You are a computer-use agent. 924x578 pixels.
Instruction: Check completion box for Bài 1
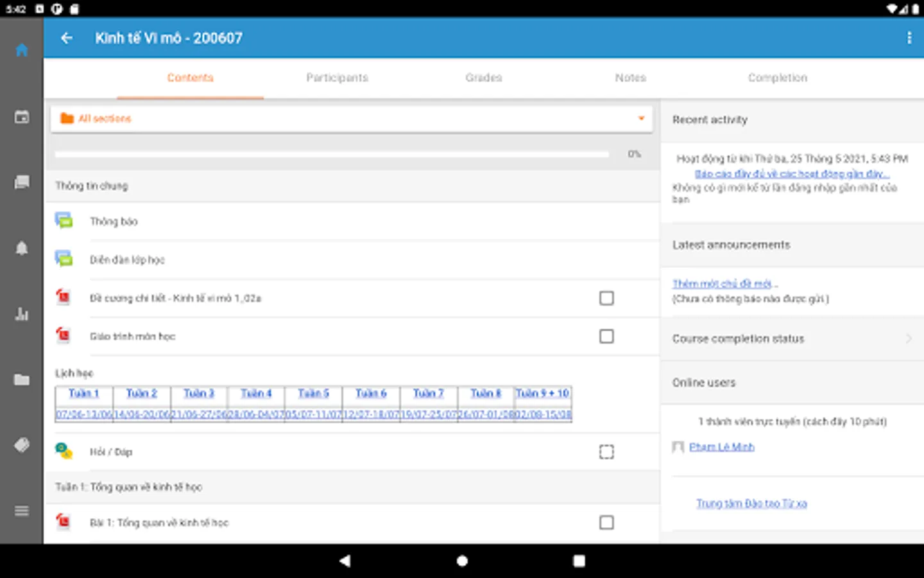606,523
